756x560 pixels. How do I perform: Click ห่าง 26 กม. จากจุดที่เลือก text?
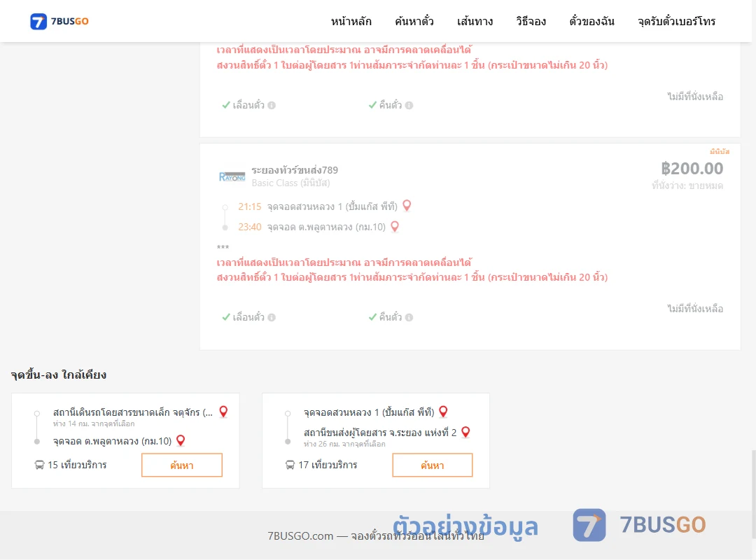click(x=344, y=444)
